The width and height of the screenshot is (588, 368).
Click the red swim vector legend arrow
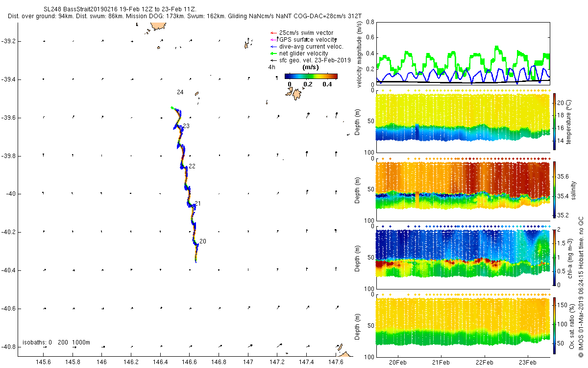point(272,33)
